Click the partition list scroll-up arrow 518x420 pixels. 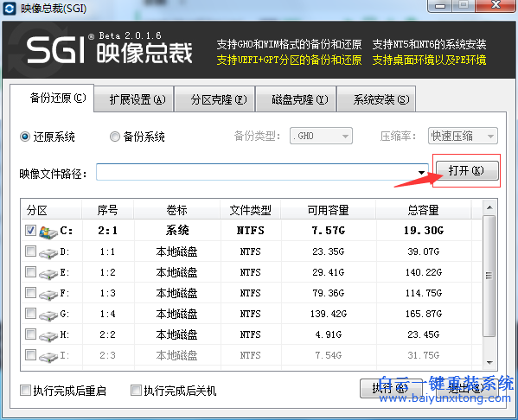point(489,207)
